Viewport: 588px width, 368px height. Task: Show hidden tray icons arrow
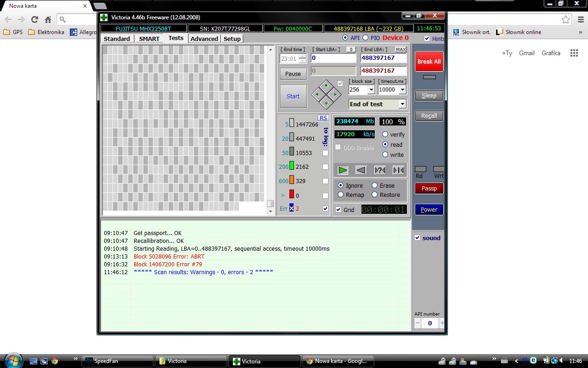[x=517, y=361]
